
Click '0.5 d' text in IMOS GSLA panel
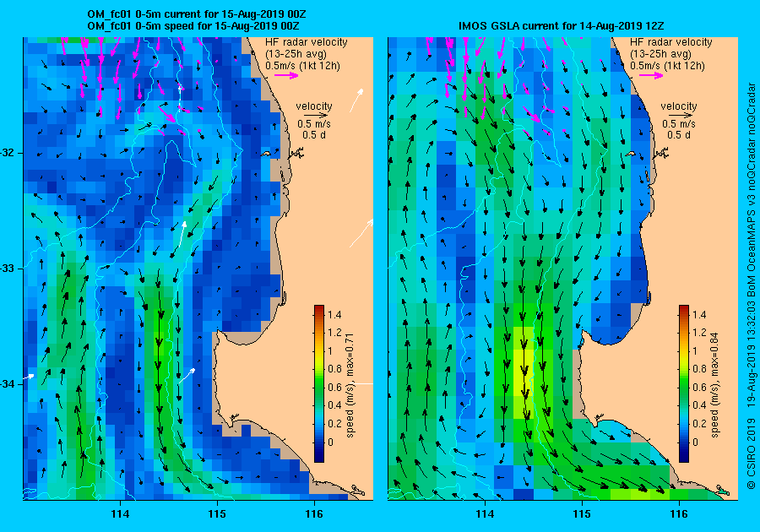click(x=679, y=135)
